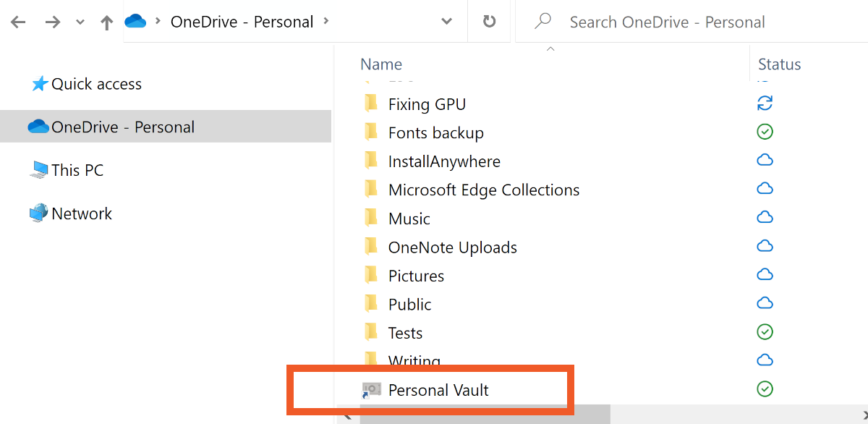Select the Fixing GPU folder icon

coord(371,103)
